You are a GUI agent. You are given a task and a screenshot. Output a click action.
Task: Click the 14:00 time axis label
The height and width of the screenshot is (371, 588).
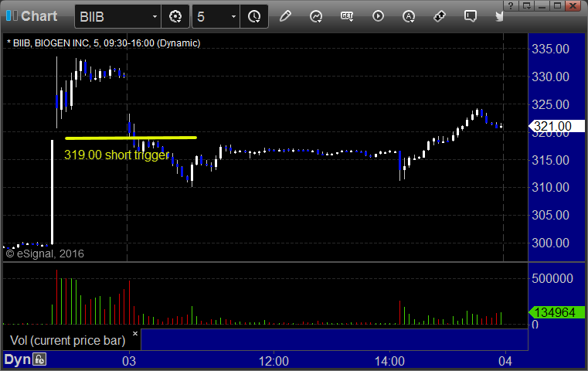pos(389,361)
